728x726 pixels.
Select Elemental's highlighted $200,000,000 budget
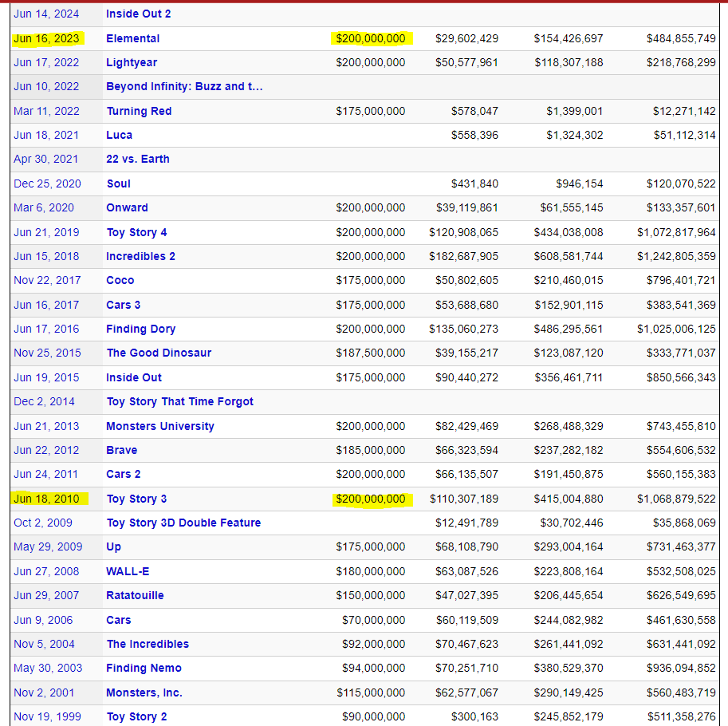pyautogui.click(x=371, y=38)
